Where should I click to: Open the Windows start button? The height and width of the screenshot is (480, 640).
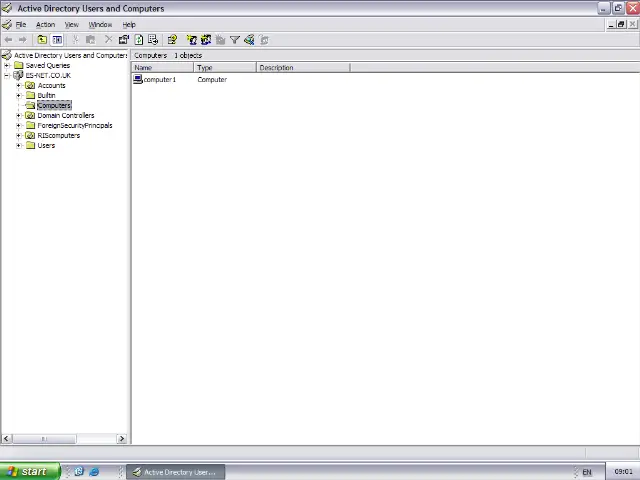pos(30,471)
